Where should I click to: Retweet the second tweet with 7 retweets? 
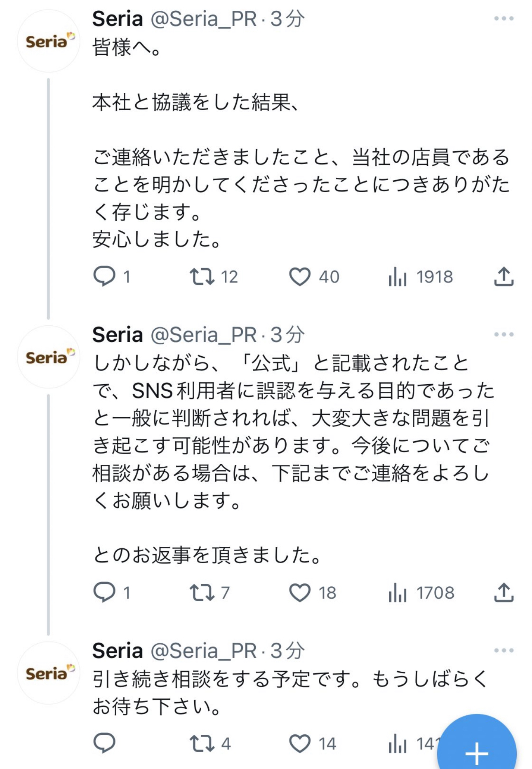pos(202,593)
